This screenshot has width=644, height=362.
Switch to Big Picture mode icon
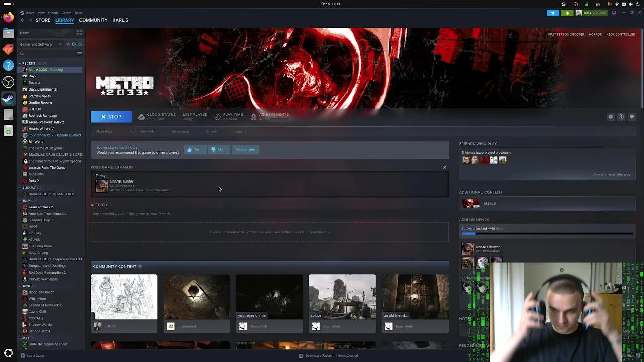point(614,13)
